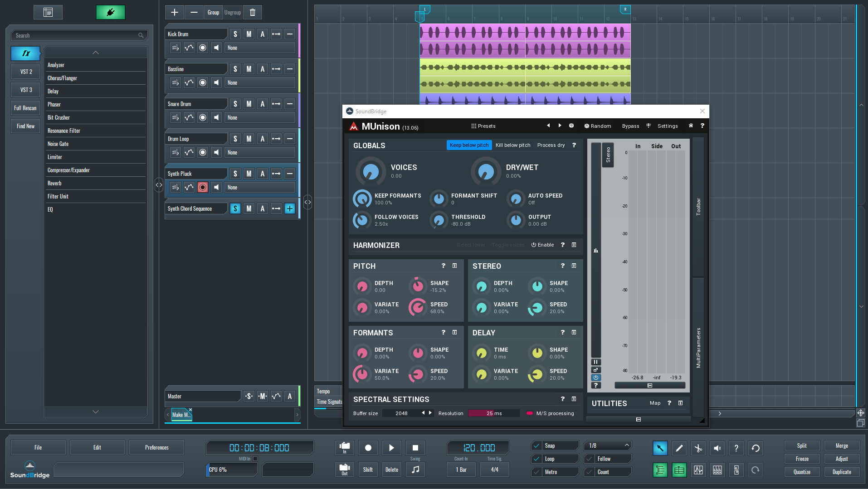
Task: Click the swing music note icon
Action: tap(415, 470)
